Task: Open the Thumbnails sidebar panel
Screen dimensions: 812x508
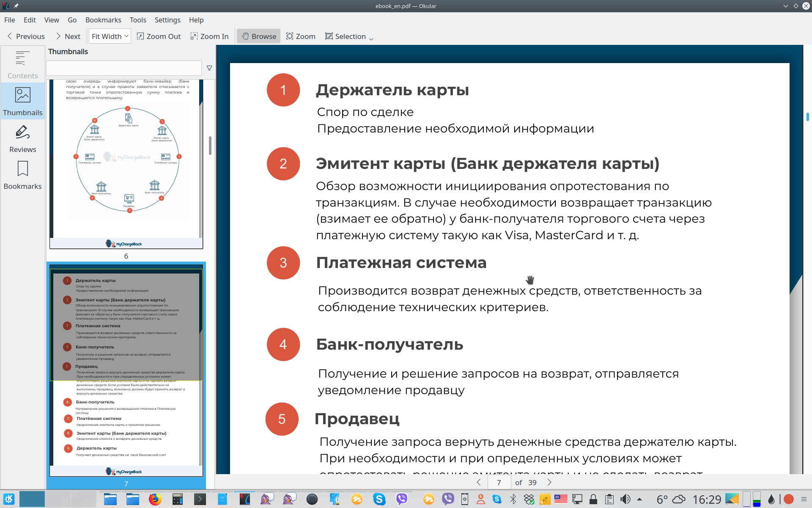Action: pos(22,101)
